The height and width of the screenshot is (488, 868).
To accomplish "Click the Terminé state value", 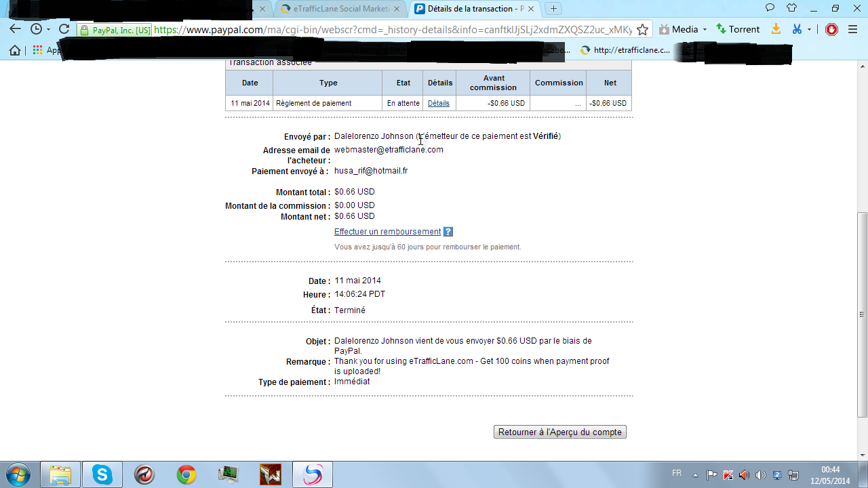I will (x=350, y=310).
